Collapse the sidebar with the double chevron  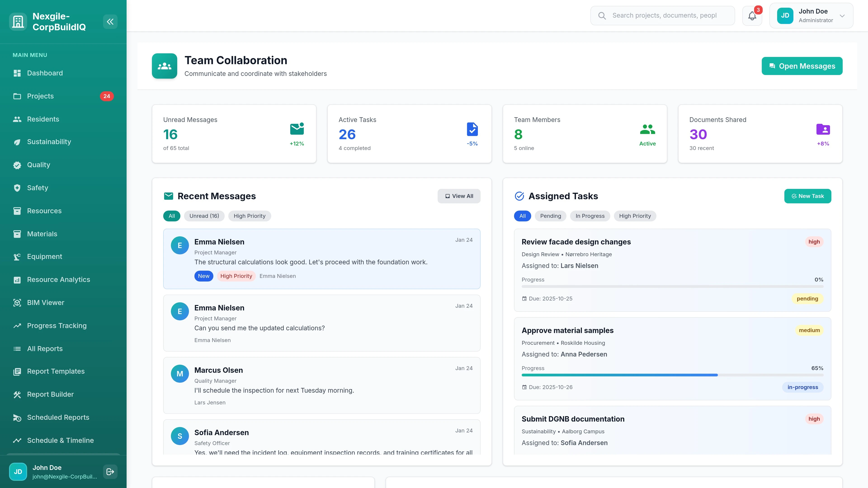[110, 21]
